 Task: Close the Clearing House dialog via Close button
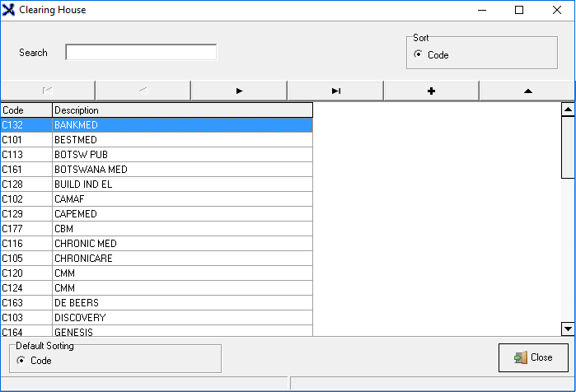(x=533, y=357)
